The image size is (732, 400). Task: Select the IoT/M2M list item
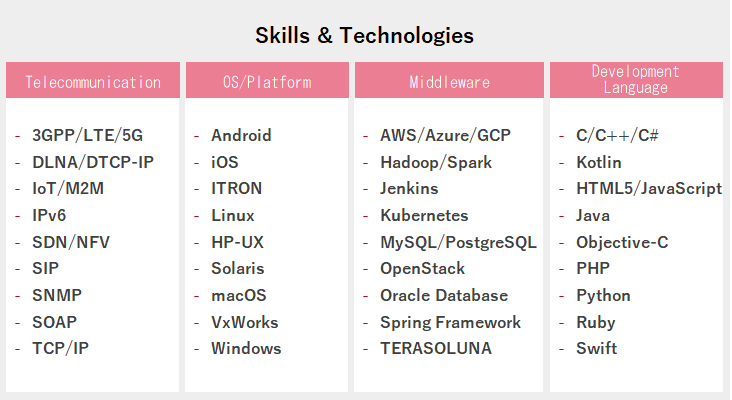68,189
